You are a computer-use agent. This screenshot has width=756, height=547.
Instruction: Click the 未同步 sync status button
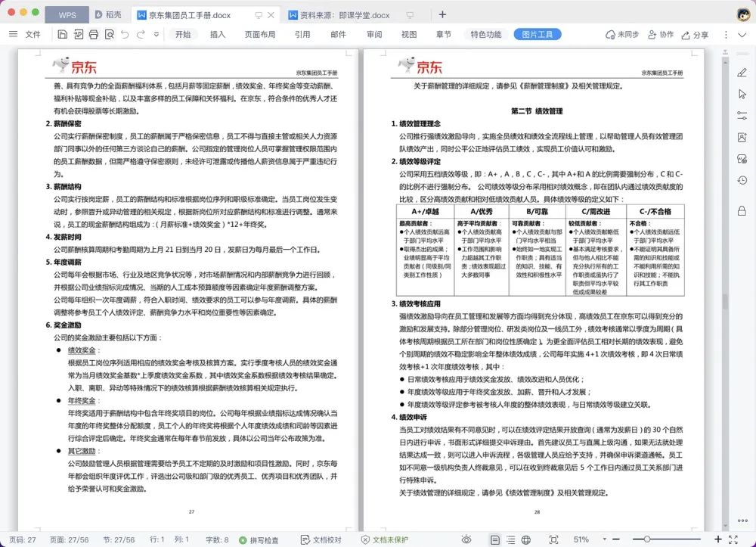point(622,34)
